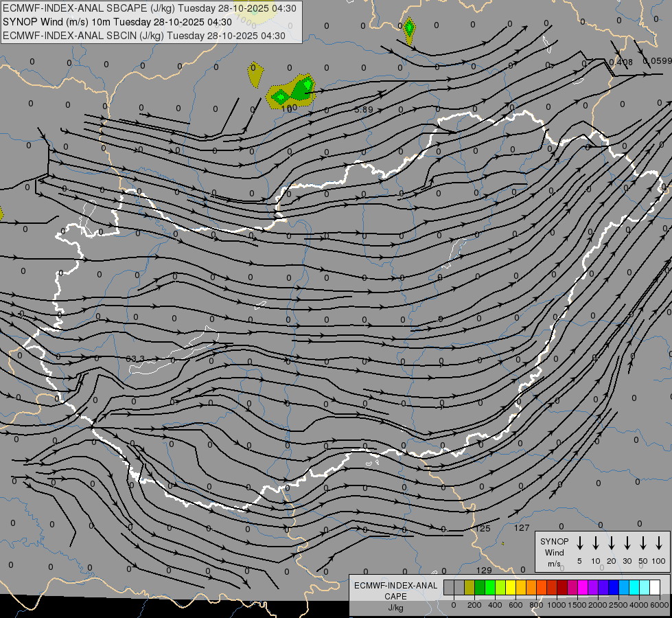Click the 800 tick label on CAPE scale
672x618 pixels.
pos(536,605)
